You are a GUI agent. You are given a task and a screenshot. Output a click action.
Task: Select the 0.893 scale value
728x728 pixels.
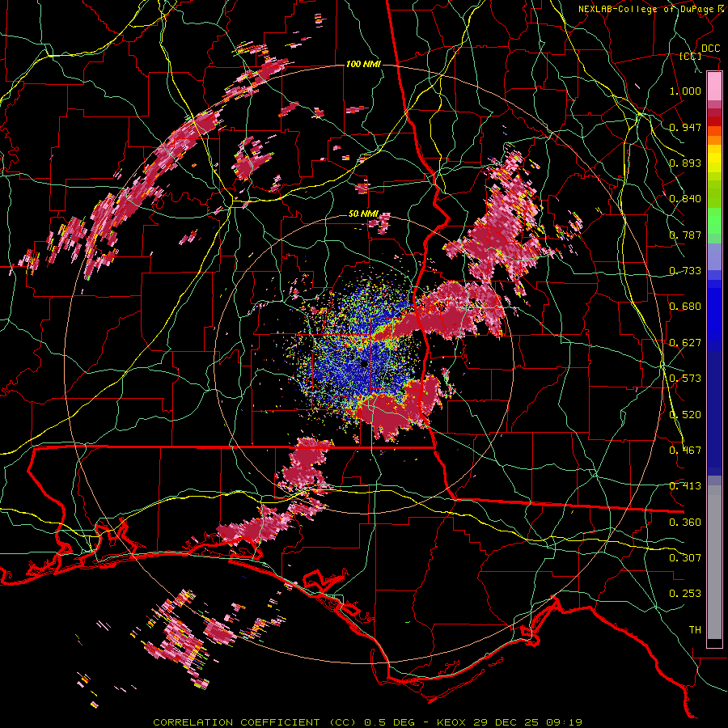(x=685, y=163)
